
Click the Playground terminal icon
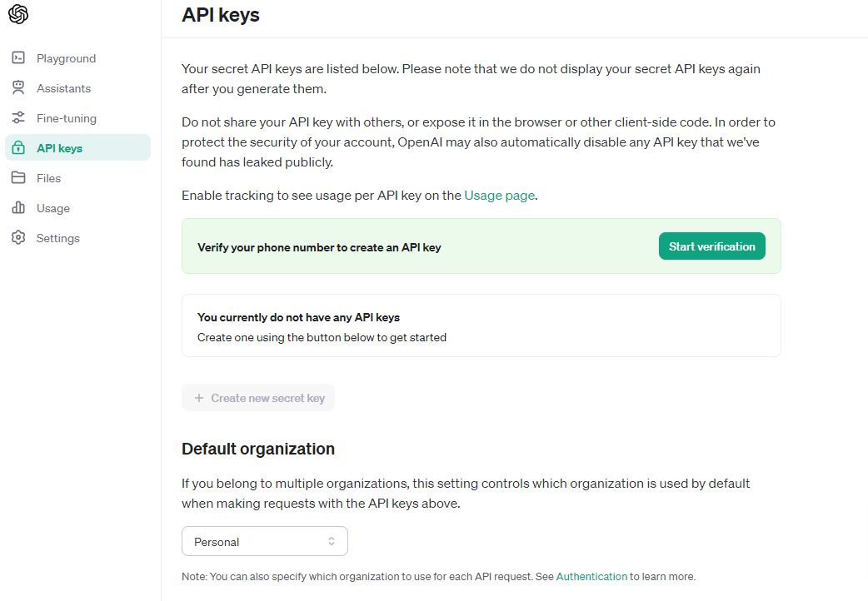tap(18, 58)
